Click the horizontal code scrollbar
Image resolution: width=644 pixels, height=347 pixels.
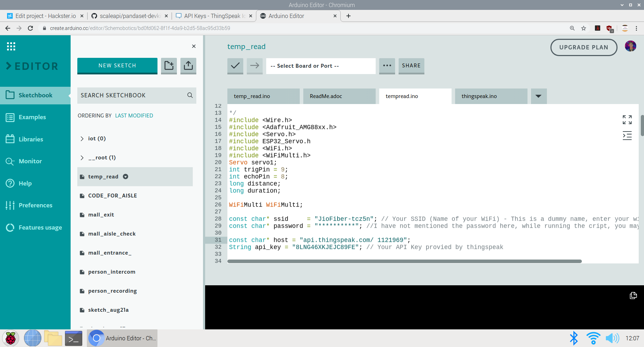point(404,261)
